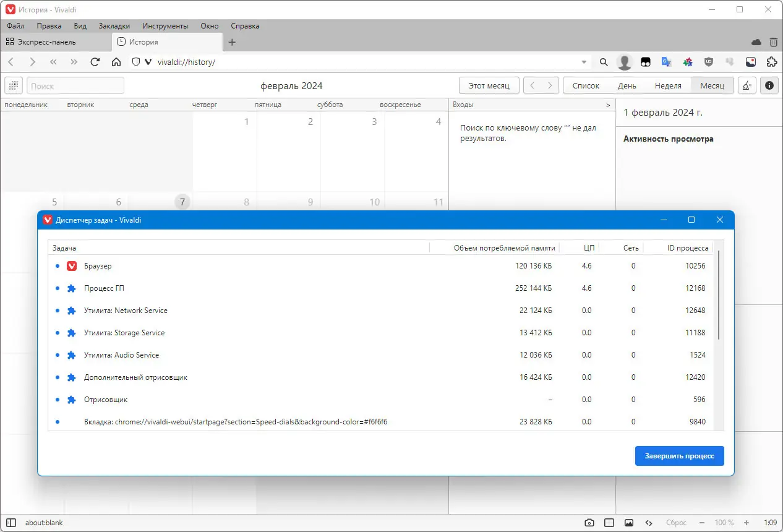The height and width of the screenshot is (532, 783).
Task: Open the Окно menu
Action: coord(210,26)
